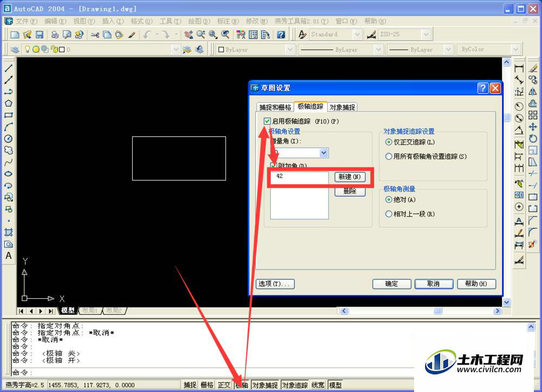Viewport: 542px width, 392px height.
Task: Click the 新建 additional angle button
Action: click(350, 177)
